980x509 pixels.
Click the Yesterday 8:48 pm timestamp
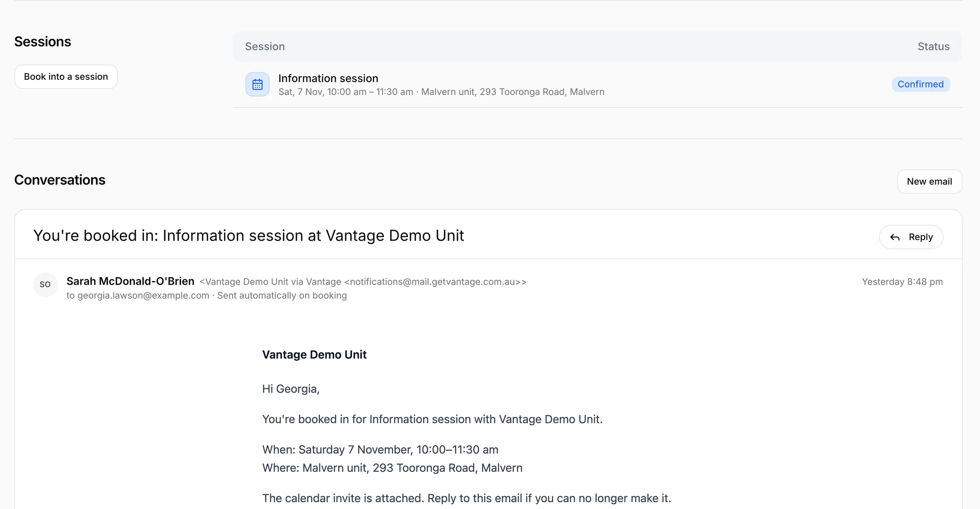(x=902, y=282)
